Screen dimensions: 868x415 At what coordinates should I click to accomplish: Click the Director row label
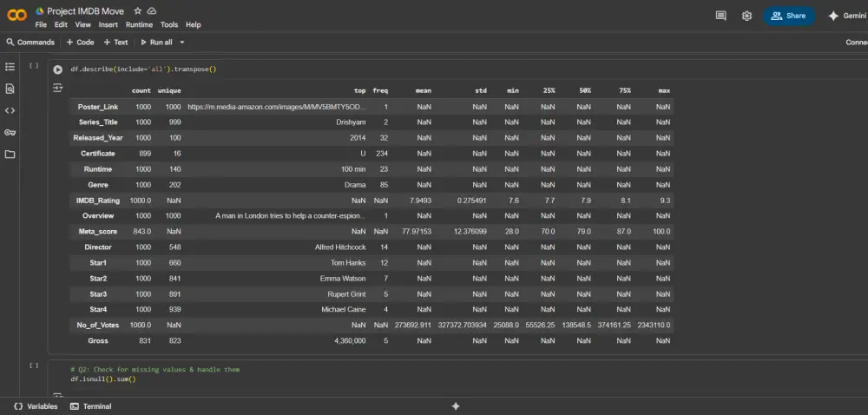[x=98, y=247]
